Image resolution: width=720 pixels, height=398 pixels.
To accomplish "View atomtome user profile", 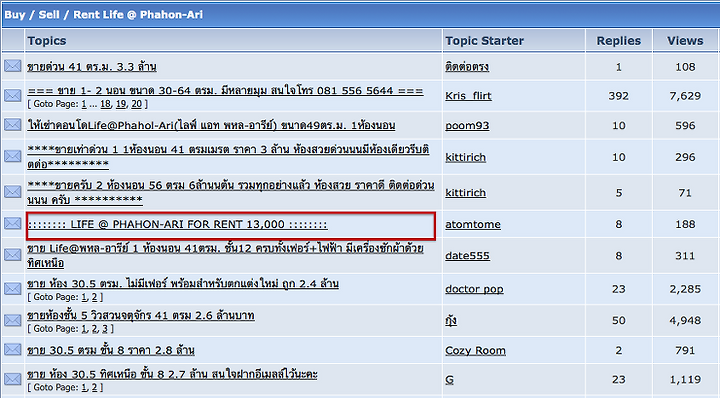I will click(473, 224).
